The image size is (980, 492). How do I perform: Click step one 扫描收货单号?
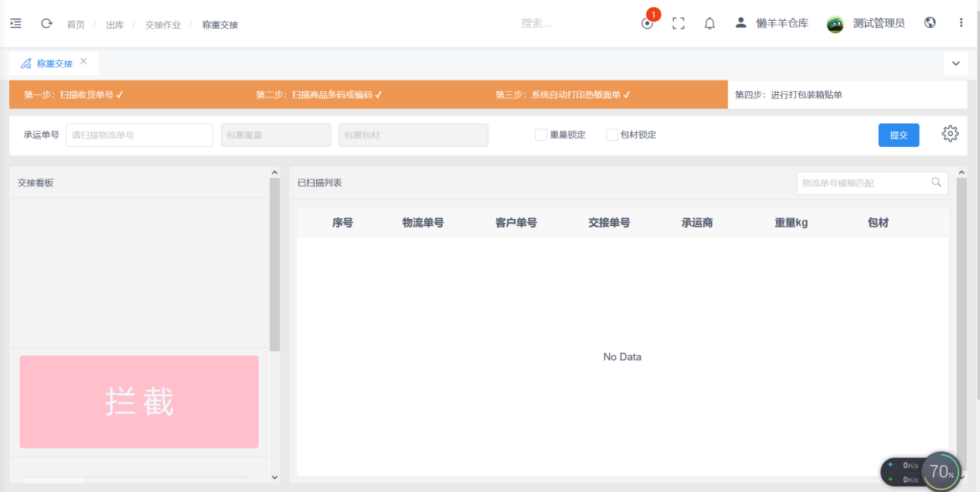[74, 95]
